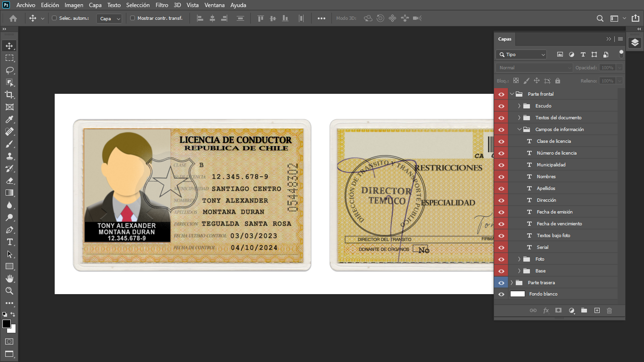The height and width of the screenshot is (362, 644).
Task: Enable the Selec. autom. checkbox
Action: tap(54, 18)
